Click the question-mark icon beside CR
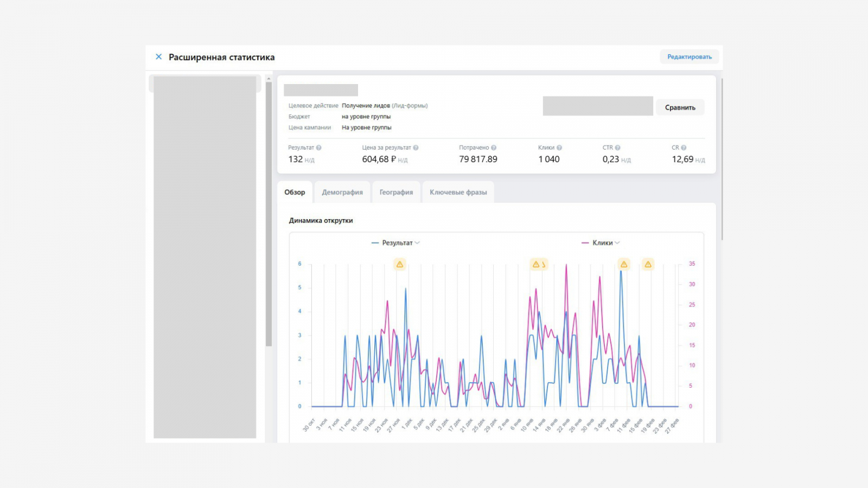 pyautogui.click(x=684, y=147)
